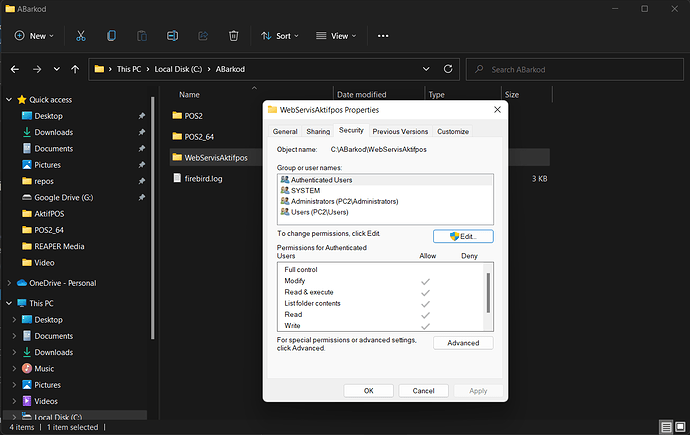This screenshot has width=690, height=435.
Task: Open Downloads in Quick access
Action: pyautogui.click(x=54, y=132)
